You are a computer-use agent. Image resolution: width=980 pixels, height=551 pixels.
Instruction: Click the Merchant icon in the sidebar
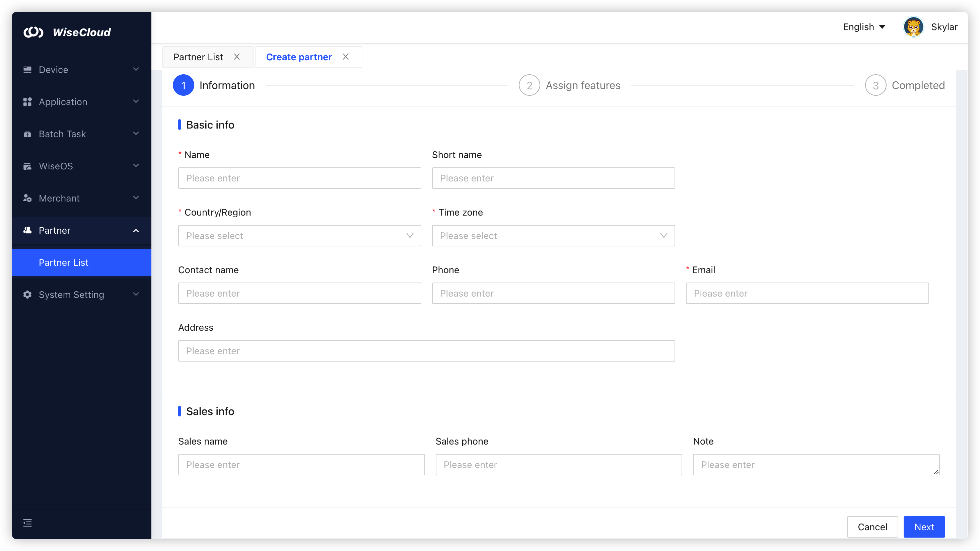27,198
